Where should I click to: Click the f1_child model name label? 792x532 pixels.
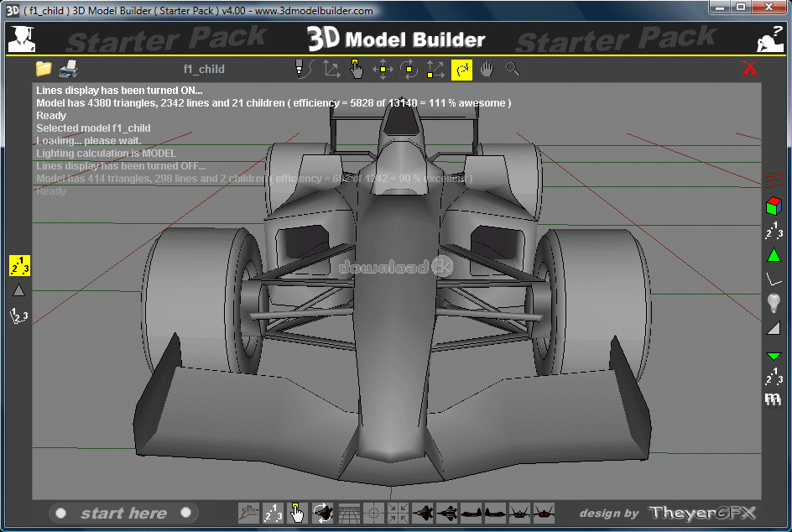[204, 69]
